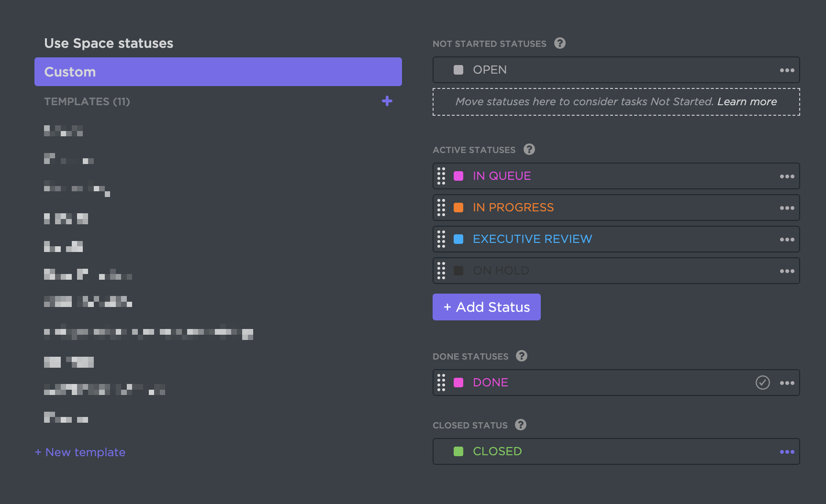The width and height of the screenshot is (826, 504).
Task: Click drag handle of Executive Review status
Action: [441, 239]
